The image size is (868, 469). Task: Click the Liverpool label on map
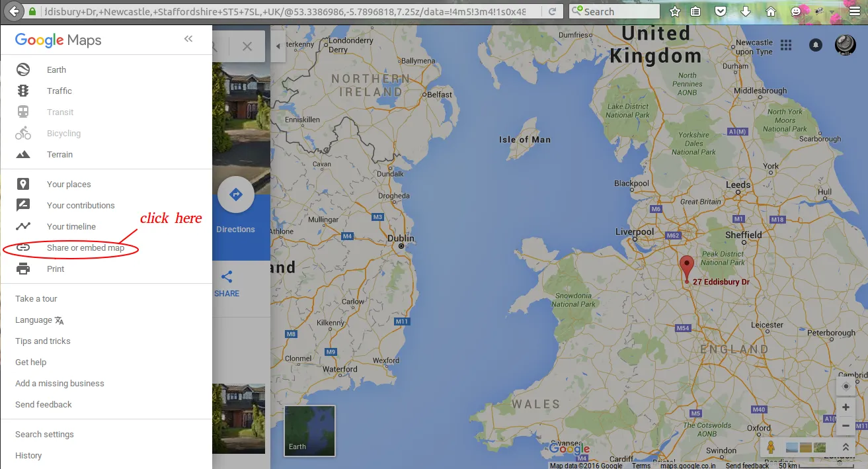[x=635, y=232]
